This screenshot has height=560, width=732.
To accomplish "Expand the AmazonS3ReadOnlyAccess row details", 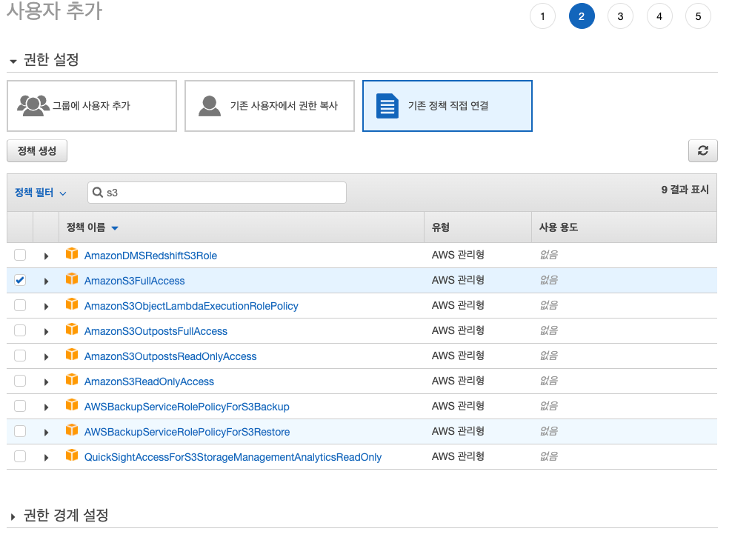I will click(x=46, y=382).
